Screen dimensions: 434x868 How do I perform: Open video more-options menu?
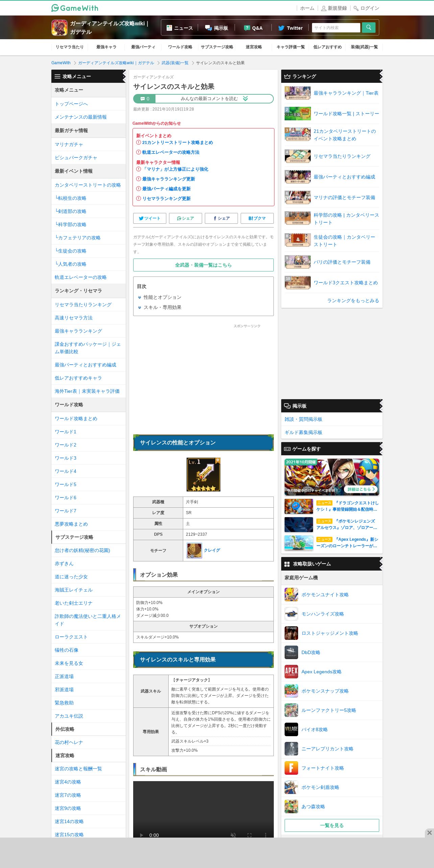coord(266,835)
